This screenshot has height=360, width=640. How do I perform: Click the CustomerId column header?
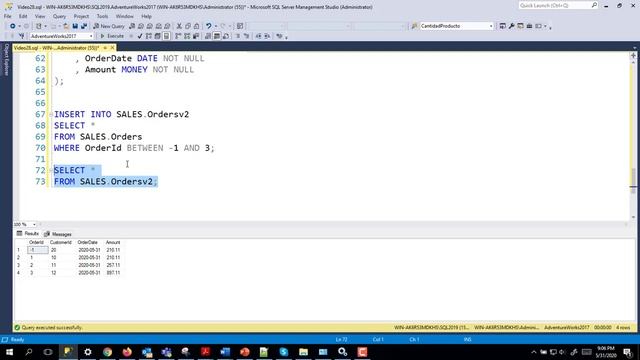pos(61,242)
